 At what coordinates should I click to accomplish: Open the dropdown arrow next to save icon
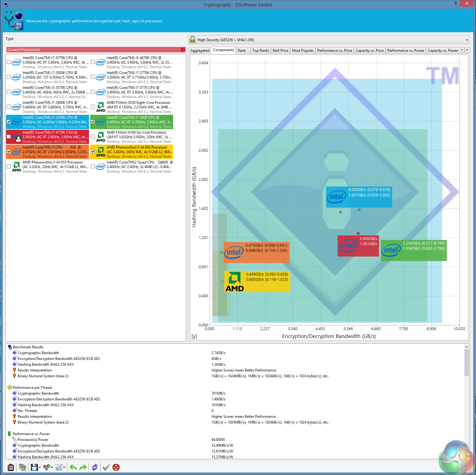(x=40, y=468)
